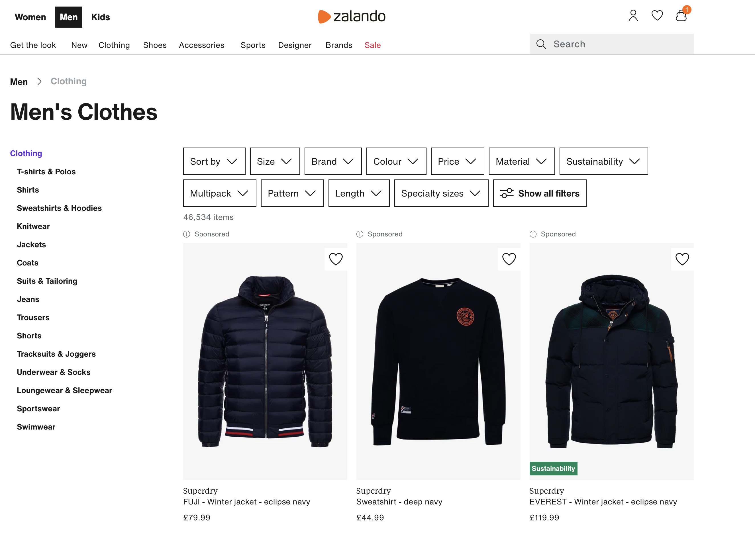Viewport: 755px width, 560px height.
Task: Click the Show all filters sliders icon
Action: click(507, 193)
